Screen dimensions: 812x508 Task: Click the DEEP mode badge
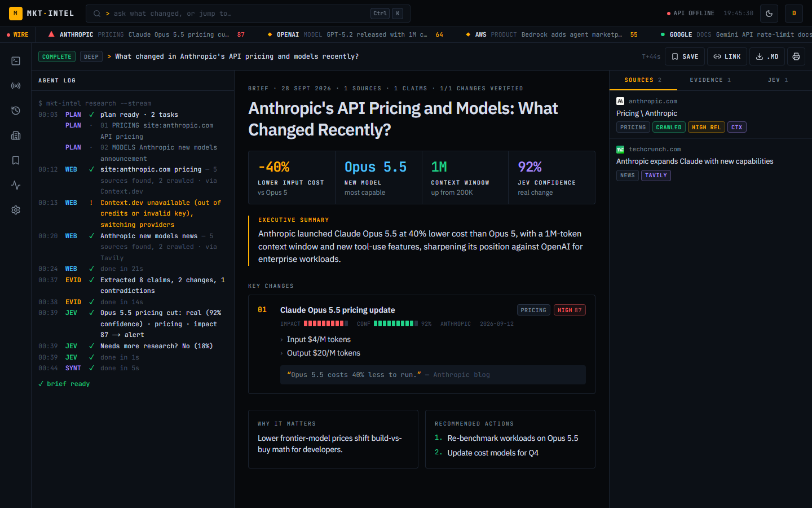91,56
